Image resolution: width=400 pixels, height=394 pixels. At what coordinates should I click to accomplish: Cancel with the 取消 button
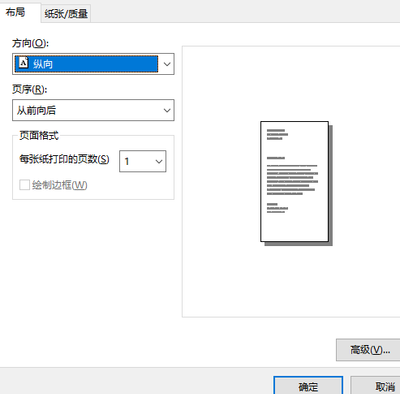pyautogui.click(x=376, y=386)
